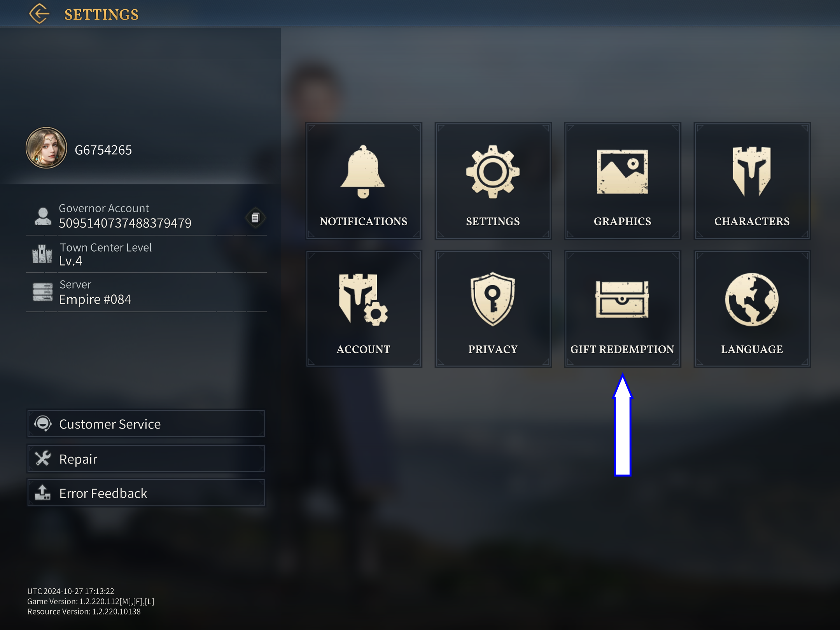Viewport: 840px width, 630px height.
Task: Open Error Feedback
Action: click(146, 493)
